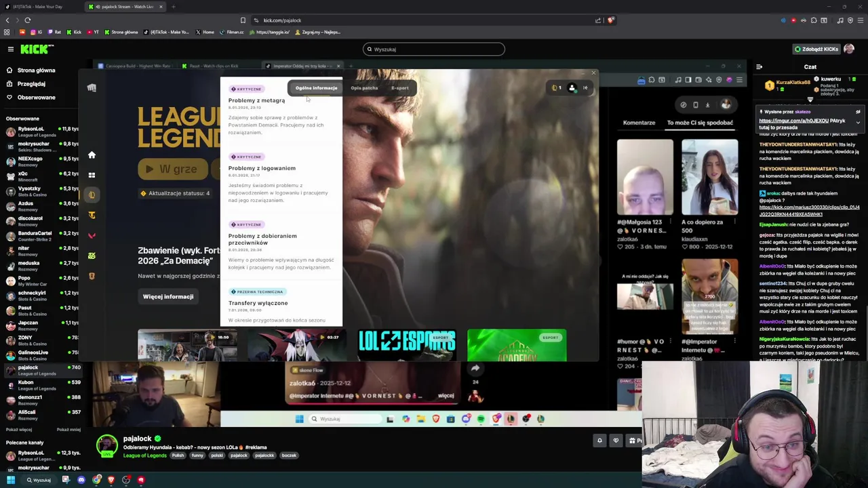Select Opis patcha tab in League client
The height and width of the screenshot is (488, 868).
pos(364,88)
